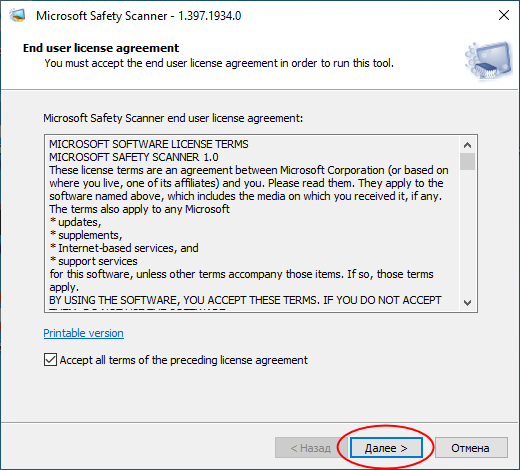Viewport: 520px width, 470px height.
Task: Click the window title text in title bar
Action: (139, 16)
